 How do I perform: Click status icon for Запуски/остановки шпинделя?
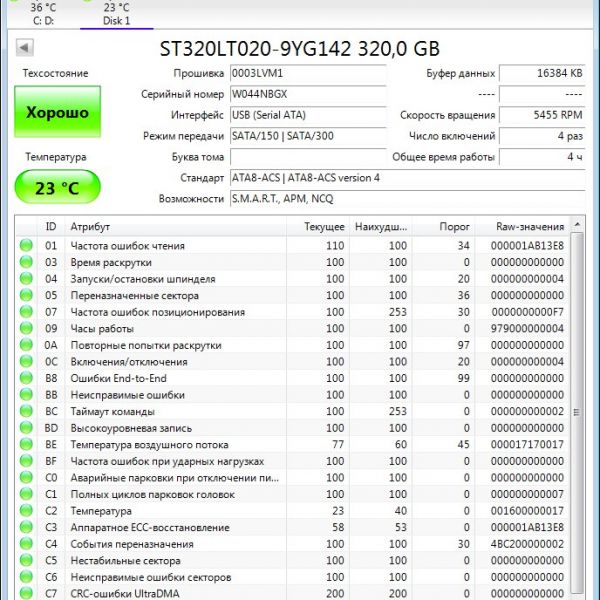26,279
